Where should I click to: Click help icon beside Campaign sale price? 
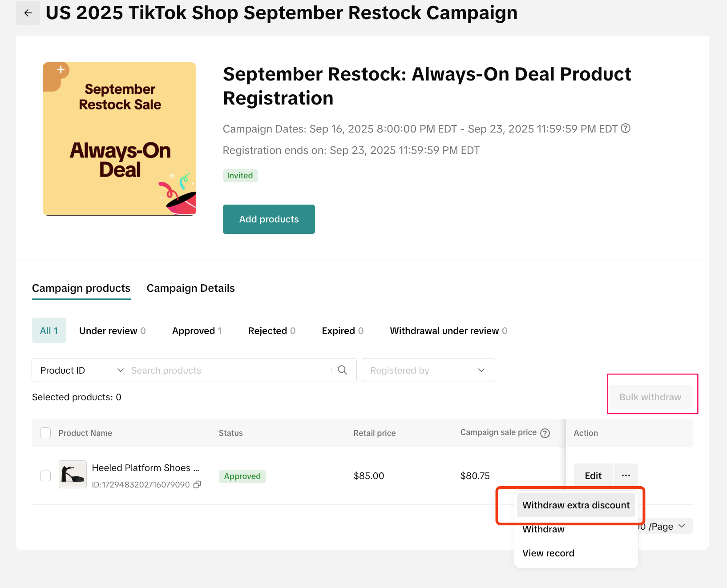click(545, 433)
